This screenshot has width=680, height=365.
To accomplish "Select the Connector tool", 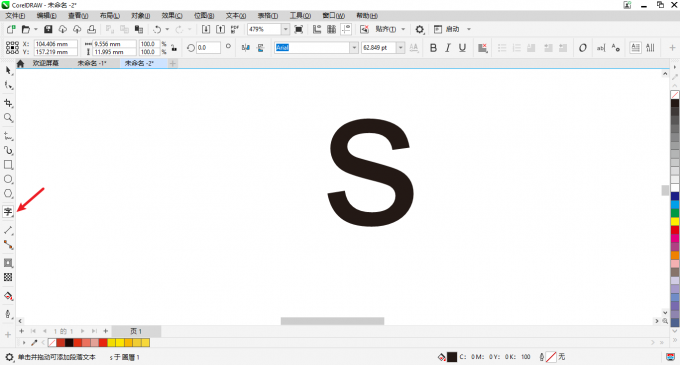I will (8, 245).
